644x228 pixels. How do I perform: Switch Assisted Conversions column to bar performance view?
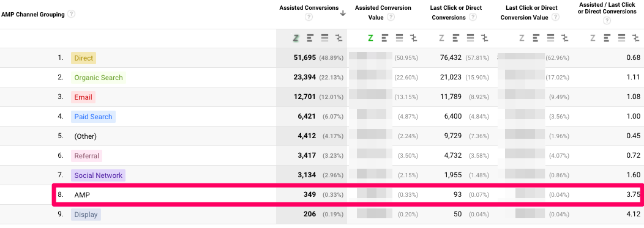coord(310,38)
